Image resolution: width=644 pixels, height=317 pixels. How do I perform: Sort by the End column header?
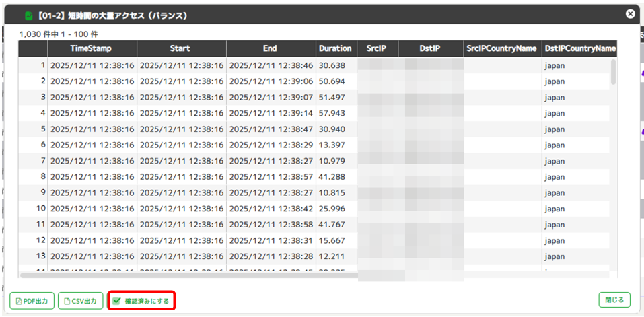[x=271, y=48]
